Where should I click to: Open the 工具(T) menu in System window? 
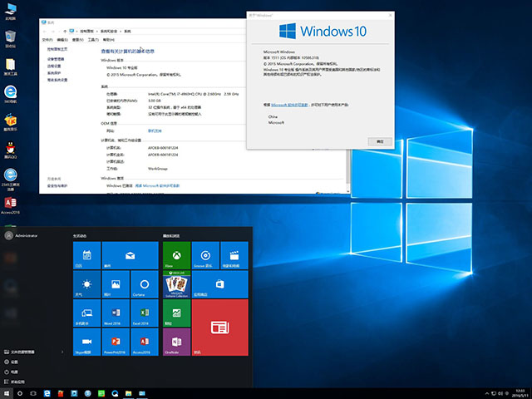pyautogui.click(x=92, y=39)
